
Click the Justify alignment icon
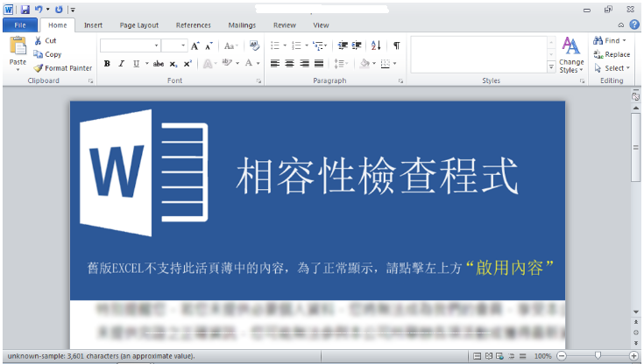(319, 63)
